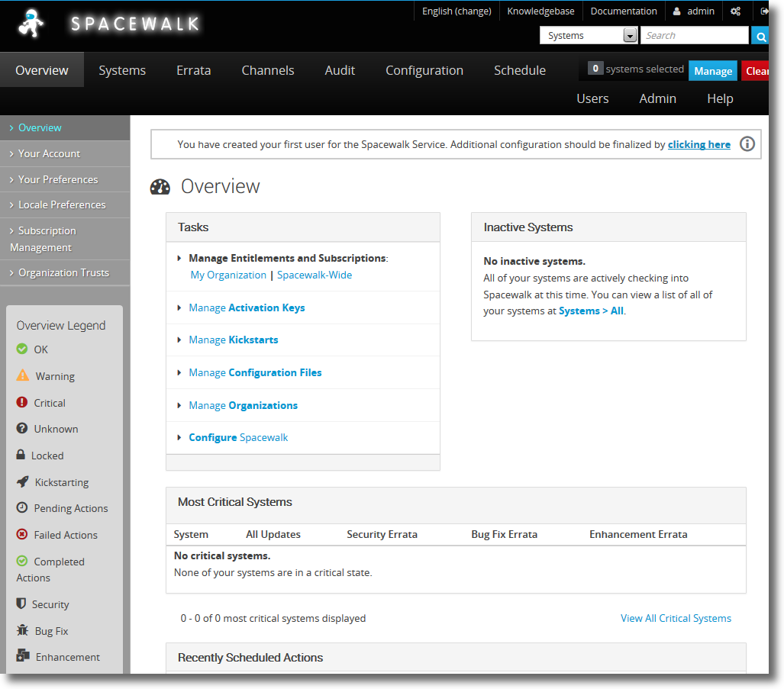Click the All Updates column header
Image resolution: width=784 pixels, height=689 pixels.
click(x=273, y=534)
